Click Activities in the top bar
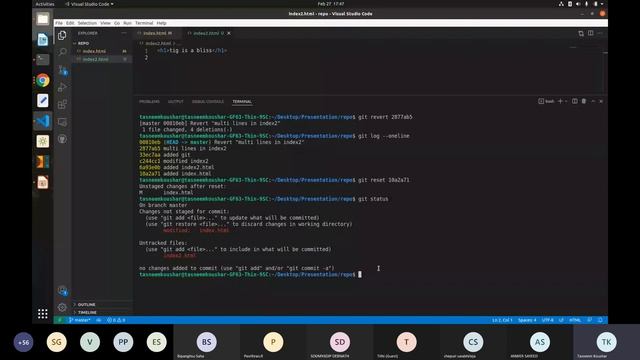The height and width of the screenshot is (360, 640). (x=45, y=4)
